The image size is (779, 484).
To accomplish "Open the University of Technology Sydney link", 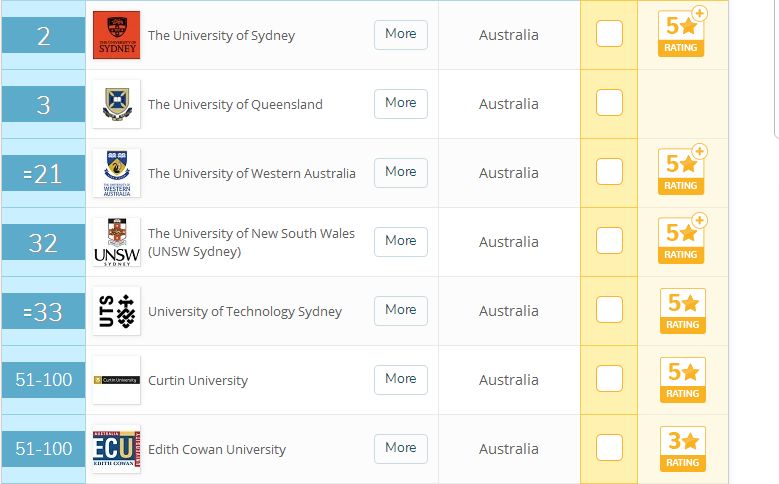I will (245, 312).
